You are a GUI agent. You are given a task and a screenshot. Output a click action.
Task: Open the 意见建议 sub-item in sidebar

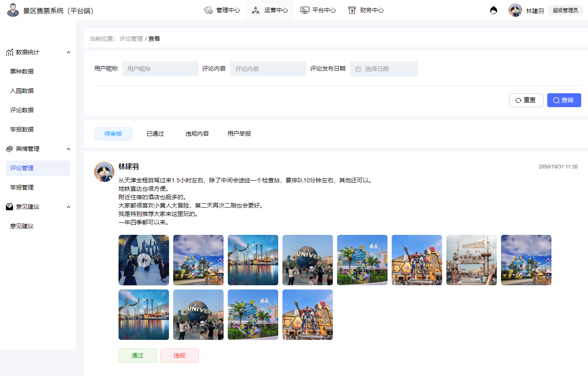22,226
